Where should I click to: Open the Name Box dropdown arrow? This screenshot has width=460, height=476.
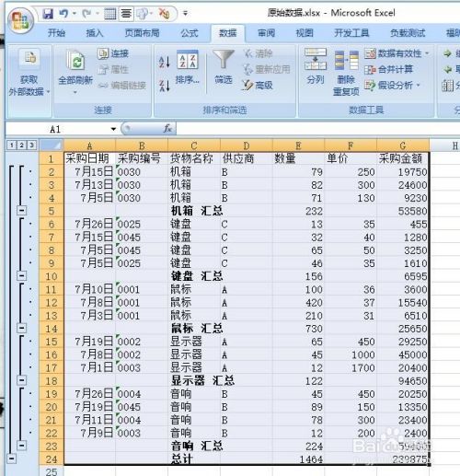pos(113,129)
